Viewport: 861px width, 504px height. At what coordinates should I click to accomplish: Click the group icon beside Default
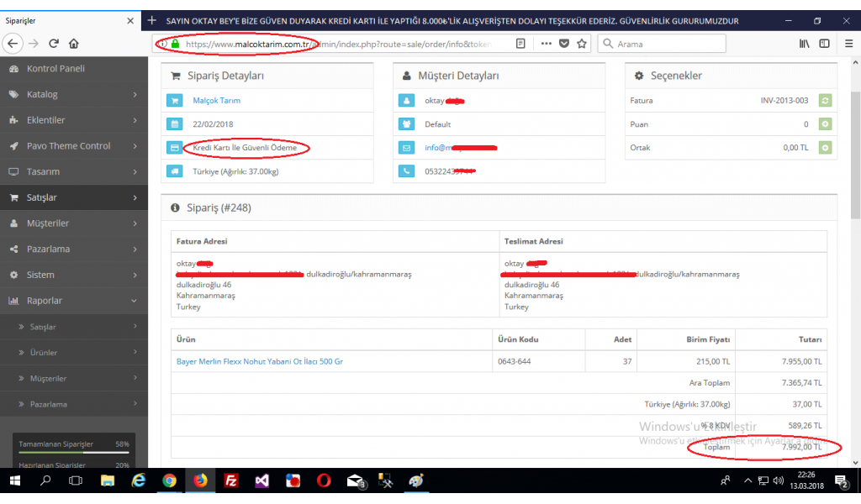pyautogui.click(x=406, y=124)
